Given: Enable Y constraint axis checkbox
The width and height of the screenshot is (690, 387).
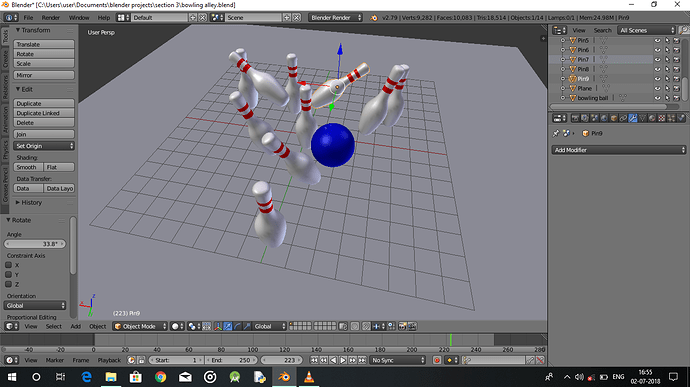Looking at the screenshot, I should tap(8, 275).
